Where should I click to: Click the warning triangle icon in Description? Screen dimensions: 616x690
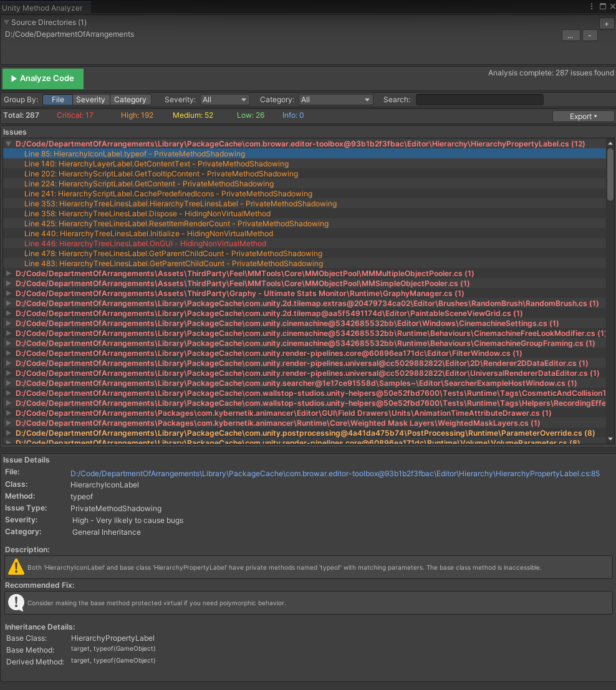pyautogui.click(x=15, y=566)
